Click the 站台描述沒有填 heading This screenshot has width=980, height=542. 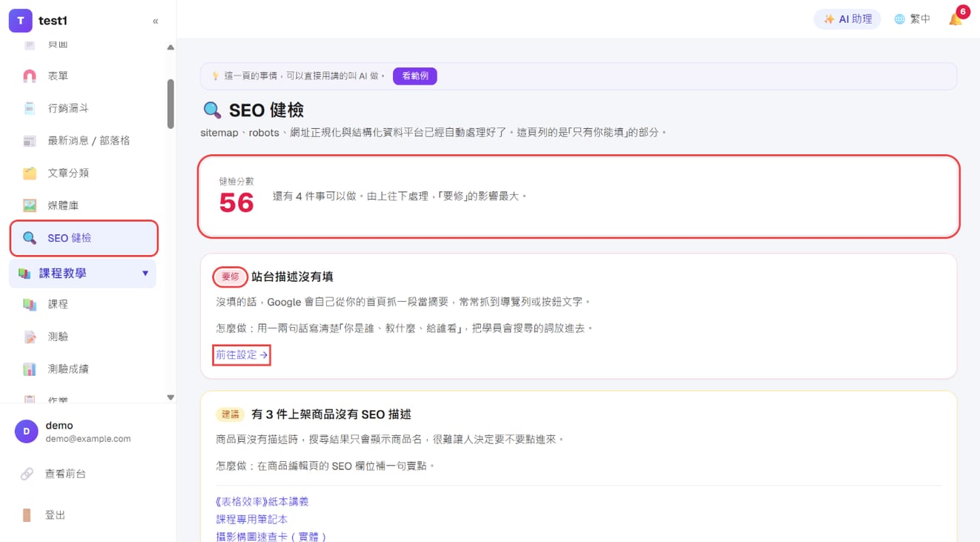click(292, 277)
